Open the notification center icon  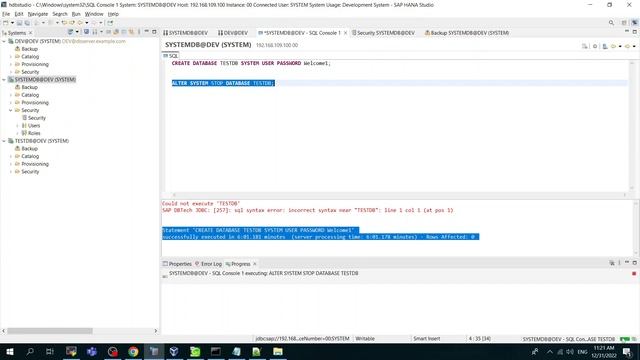[x=627, y=351]
